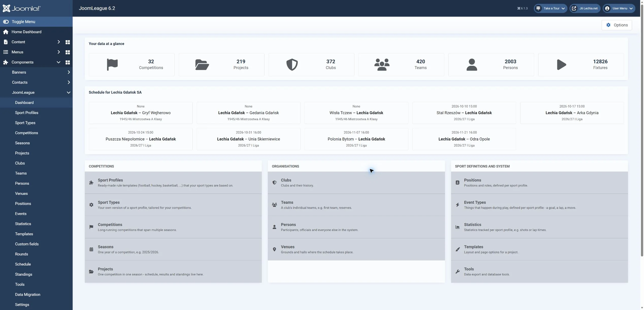Collapse the JoomLeague submenu chevron
Viewport: 644px width, 310px height.
pos(69,92)
